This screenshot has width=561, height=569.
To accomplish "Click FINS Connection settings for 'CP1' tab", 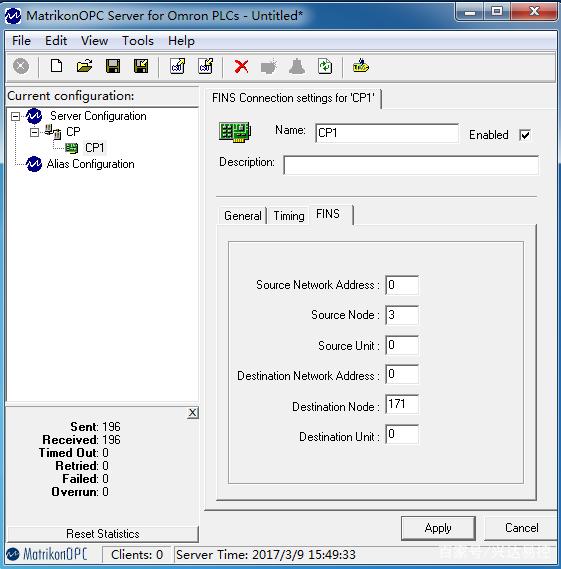I will 293,98.
